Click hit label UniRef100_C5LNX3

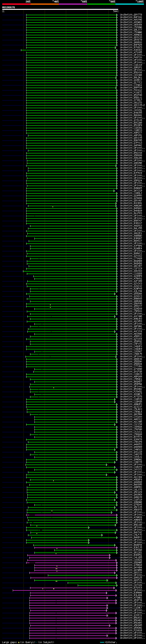(131, 410)
